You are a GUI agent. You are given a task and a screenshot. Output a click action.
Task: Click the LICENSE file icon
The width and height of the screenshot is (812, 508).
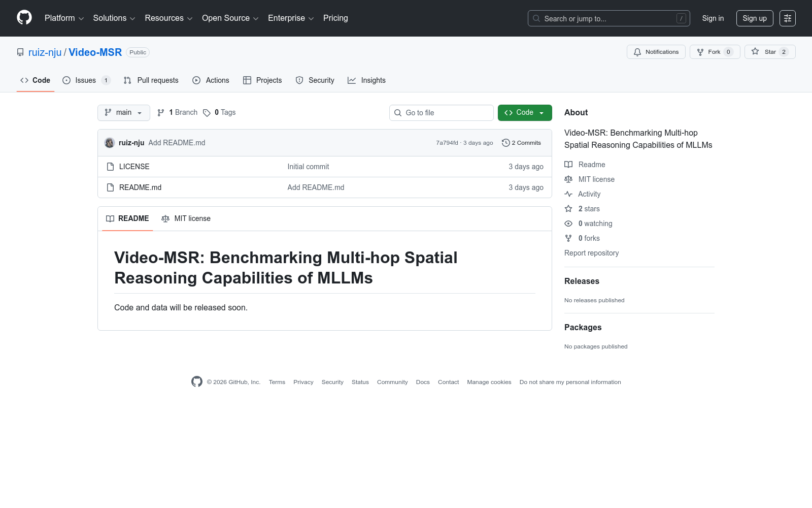110,167
